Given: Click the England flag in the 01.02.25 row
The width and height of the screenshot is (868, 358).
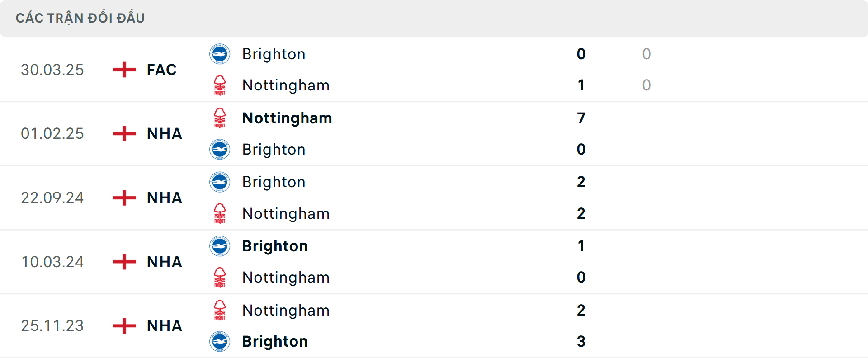Looking at the screenshot, I should pyautogui.click(x=123, y=134).
